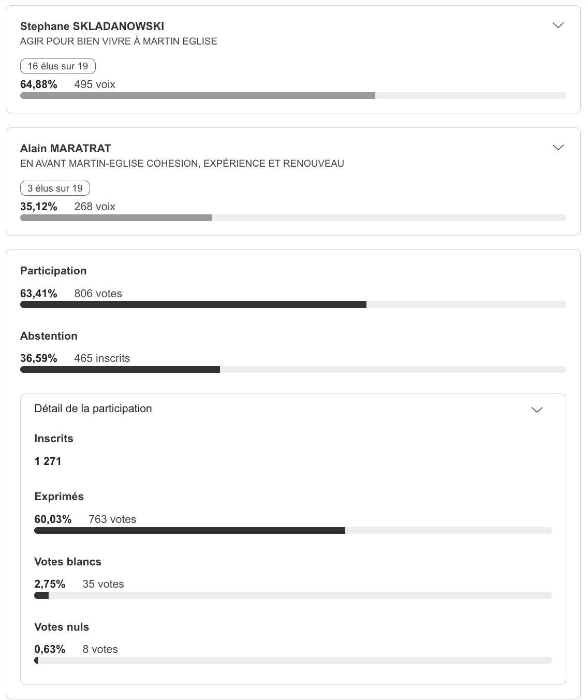Click the Abstention heading
This screenshot has height=700, width=588.
coord(49,336)
